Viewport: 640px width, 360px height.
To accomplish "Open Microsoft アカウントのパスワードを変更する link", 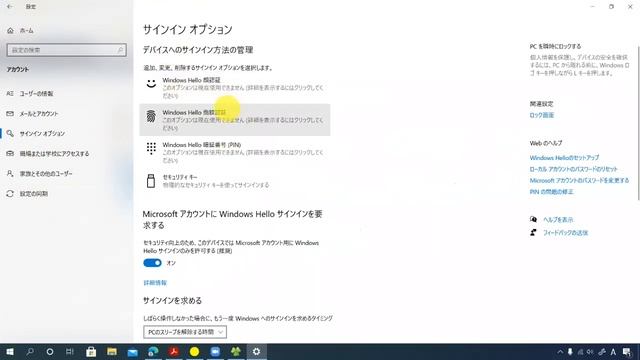I will click(579, 180).
